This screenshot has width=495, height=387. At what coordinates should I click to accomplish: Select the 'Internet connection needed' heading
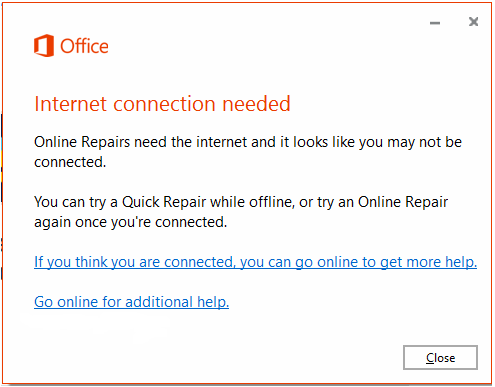pyautogui.click(x=162, y=104)
